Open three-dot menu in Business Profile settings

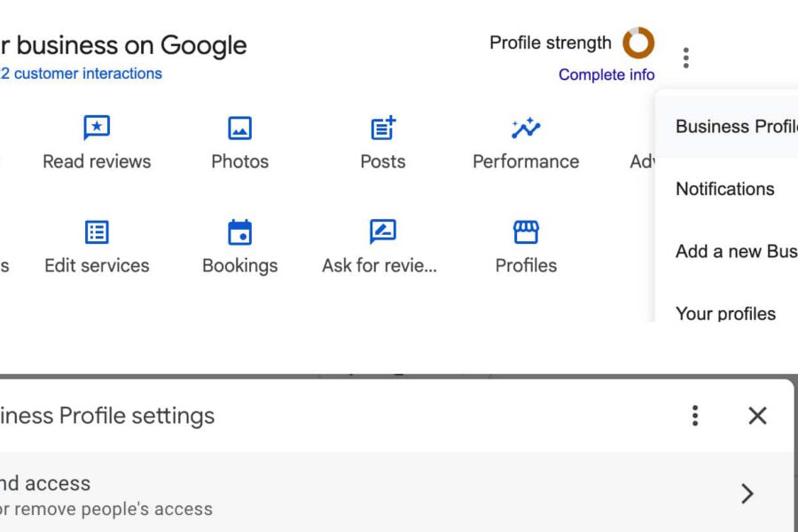point(694,416)
